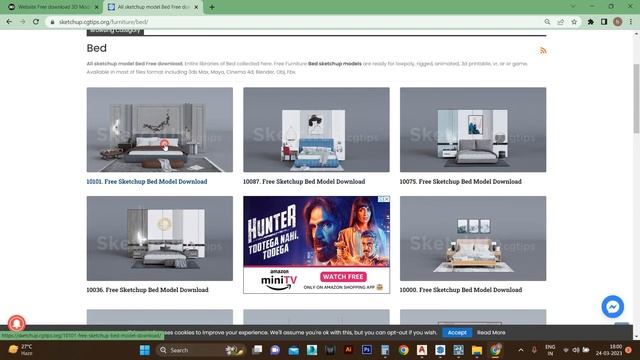Open the tab search chevron

[x=573, y=7]
